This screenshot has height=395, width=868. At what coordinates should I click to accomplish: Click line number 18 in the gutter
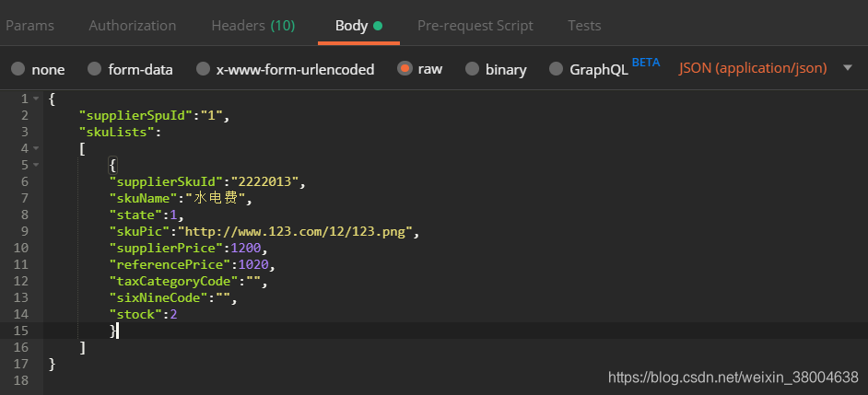click(x=21, y=380)
